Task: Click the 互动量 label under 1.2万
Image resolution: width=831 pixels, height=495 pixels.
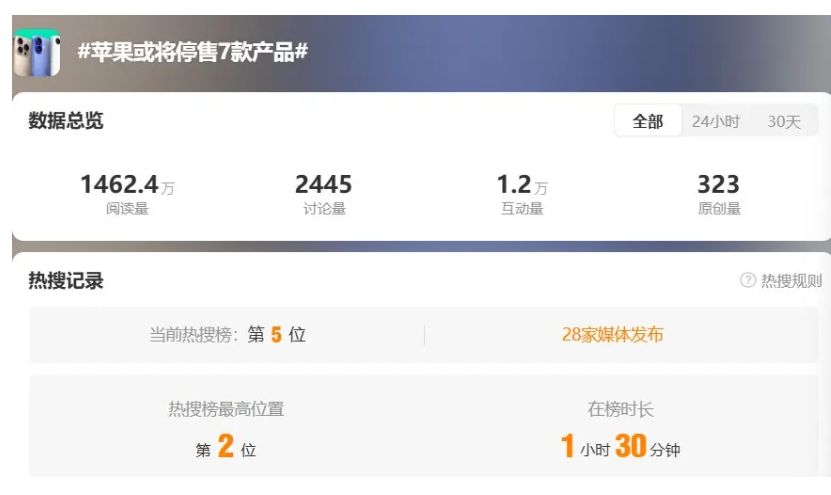Action: click(522, 208)
